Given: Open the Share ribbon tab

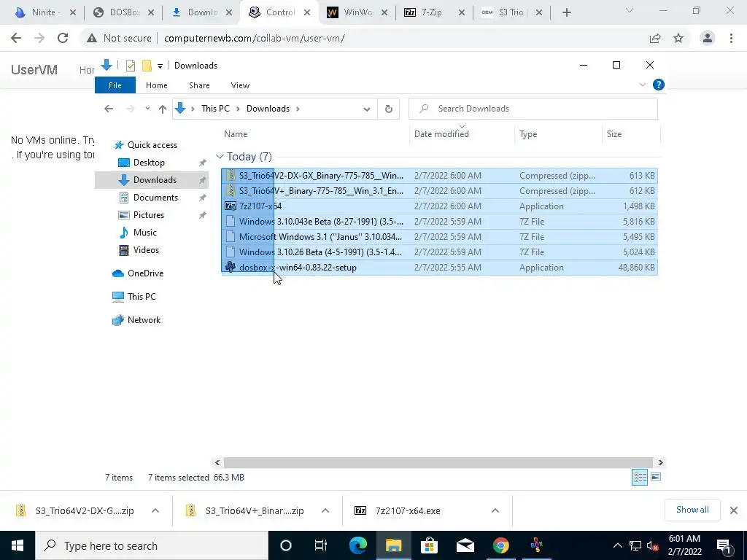Looking at the screenshot, I should pyautogui.click(x=199, y=85).
